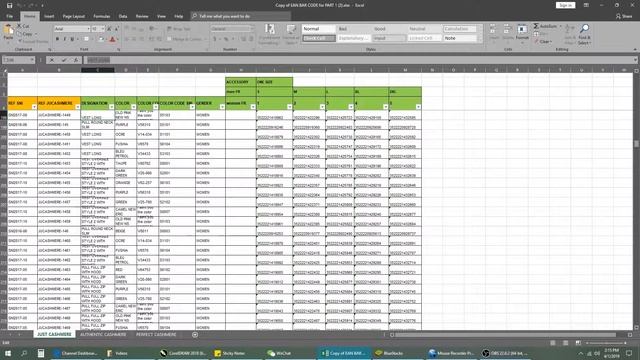The image size is (640, 360).
Task: Click the Name Box field
Action: pyautogui.click(x=18, y=60)
